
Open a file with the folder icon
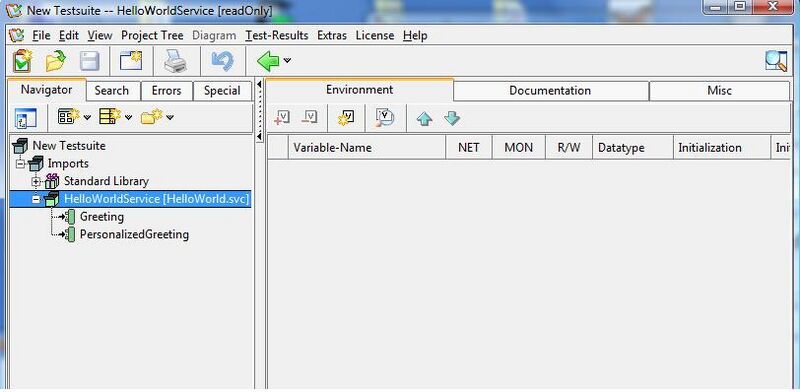[56, 61]
